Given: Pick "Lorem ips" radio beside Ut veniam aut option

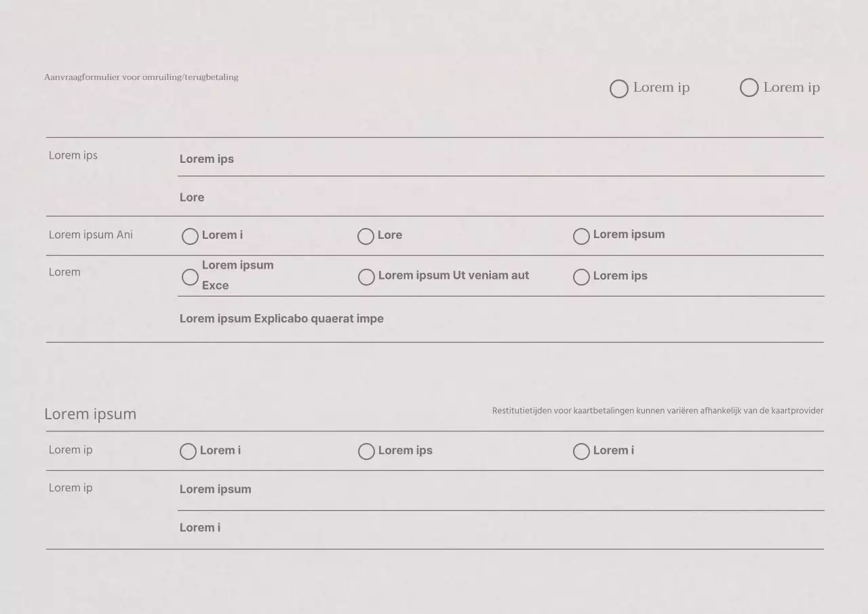Looking at the screenshot, I should point(581,277).
